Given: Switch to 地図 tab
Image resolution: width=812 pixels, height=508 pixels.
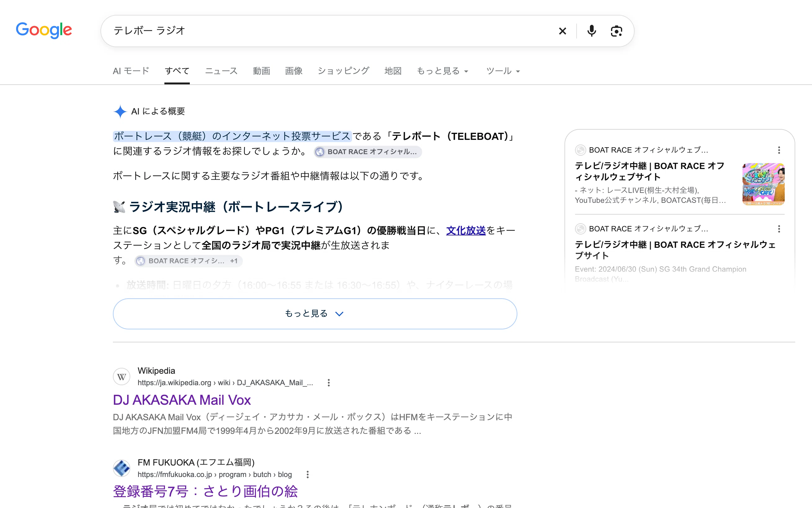Looking at the screenshot, I should (x=393, y=71).
